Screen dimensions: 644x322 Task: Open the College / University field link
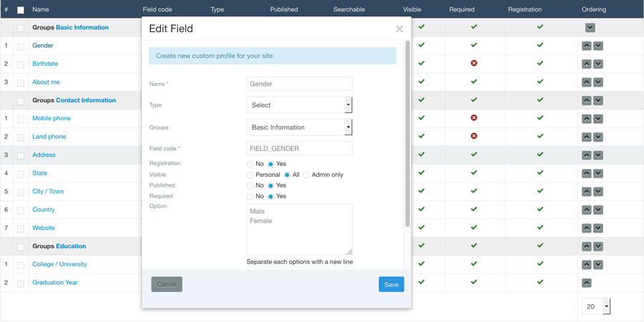coord(59,264)
